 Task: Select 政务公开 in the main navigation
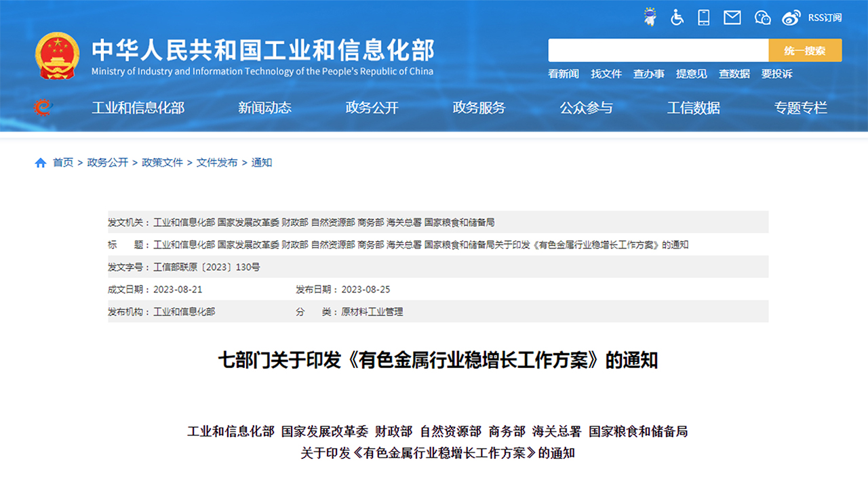click(x=372, y=107)
